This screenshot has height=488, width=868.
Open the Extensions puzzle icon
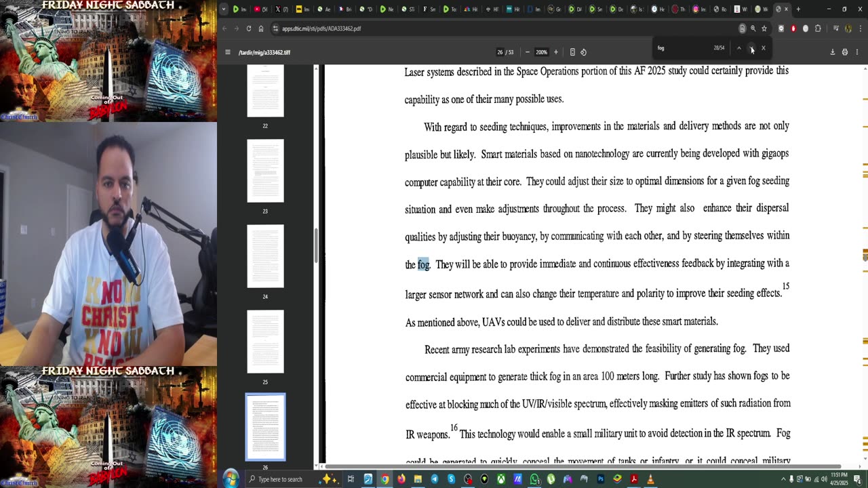tap(818, 28)
